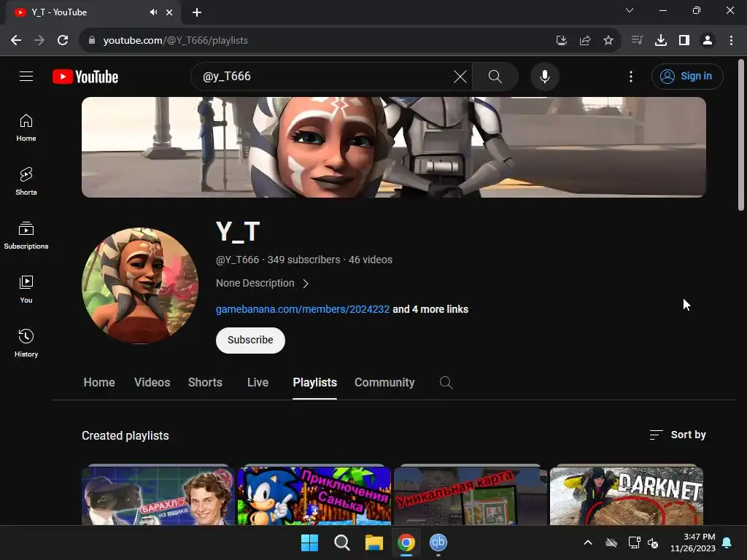
Task: Select the Playlists tab
Action: pyautogui.click(x=314, y=382)
